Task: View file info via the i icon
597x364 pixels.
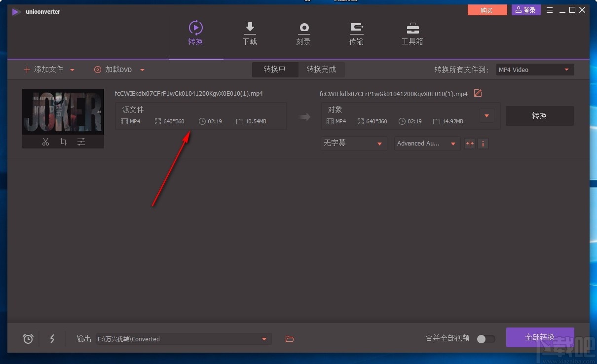Action: pos(483,144)
